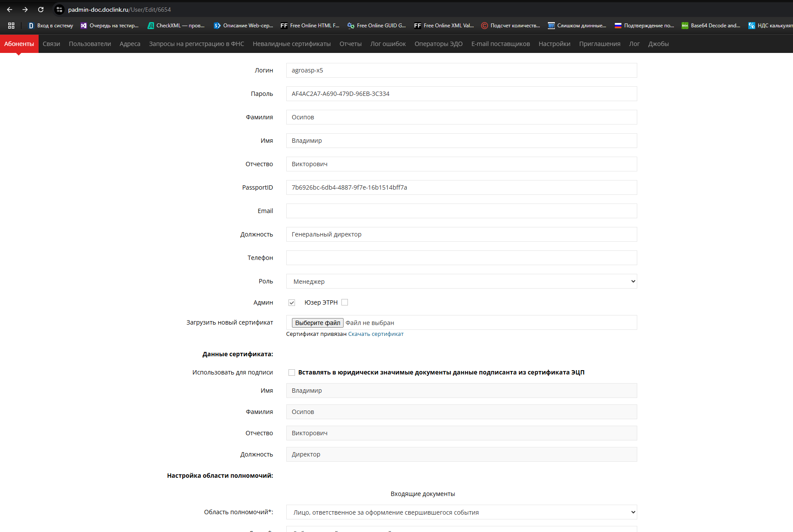Image resolution: width=793 pixels, height=532 pixels.
Task: Click the certificate Фамилия field
Action: pyautogui.click(x=462, y=412)
